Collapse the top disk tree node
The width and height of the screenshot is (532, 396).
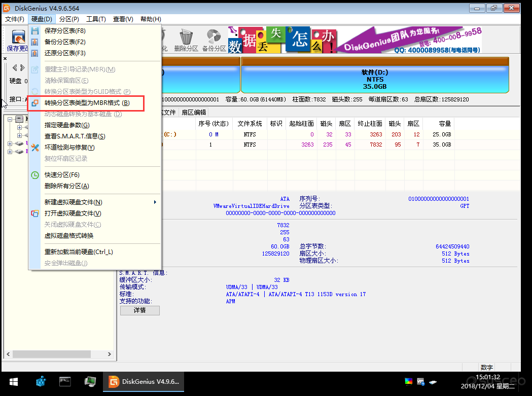[10, 119]
